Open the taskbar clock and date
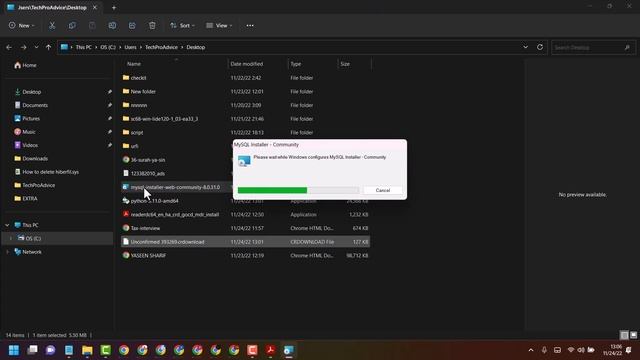The width and height of the screenshot is (640, 360). click(613, 350)
